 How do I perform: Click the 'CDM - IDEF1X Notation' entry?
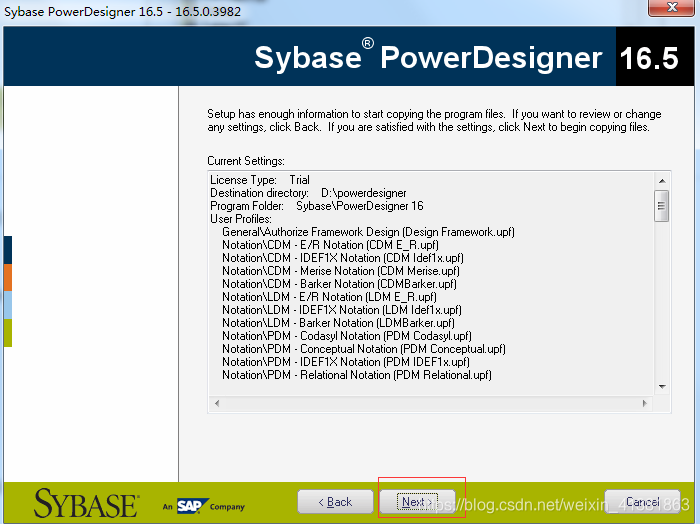343,258
